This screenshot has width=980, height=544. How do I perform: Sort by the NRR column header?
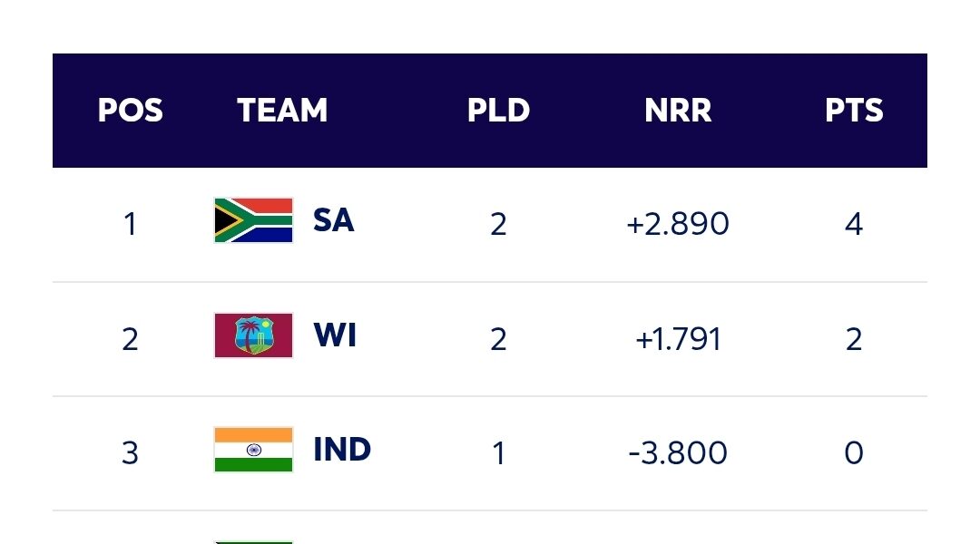pos(678,111)
